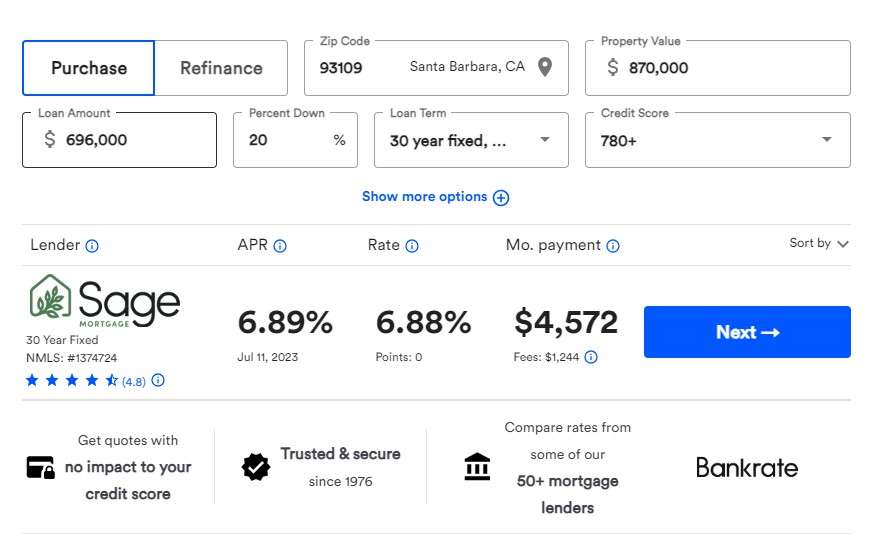879x534 pixels.
Task: Switch to the Refinance tab
Action: click(221, 68)
